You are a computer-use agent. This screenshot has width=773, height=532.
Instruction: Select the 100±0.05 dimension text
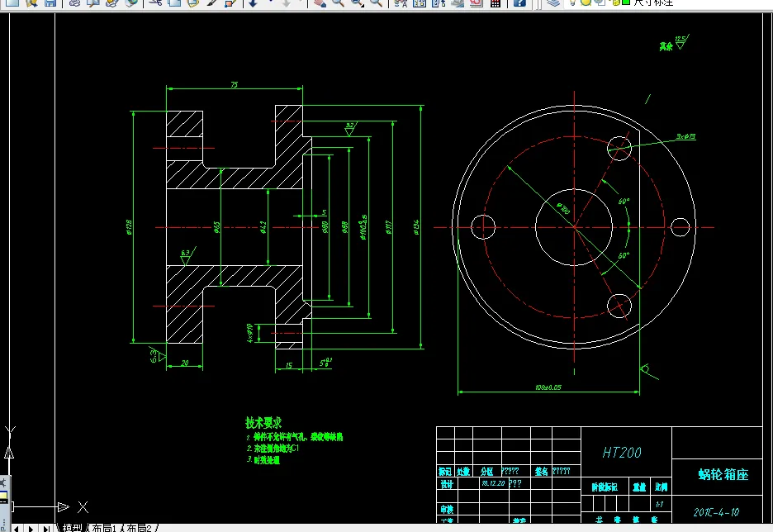click(x=548, y=387)
